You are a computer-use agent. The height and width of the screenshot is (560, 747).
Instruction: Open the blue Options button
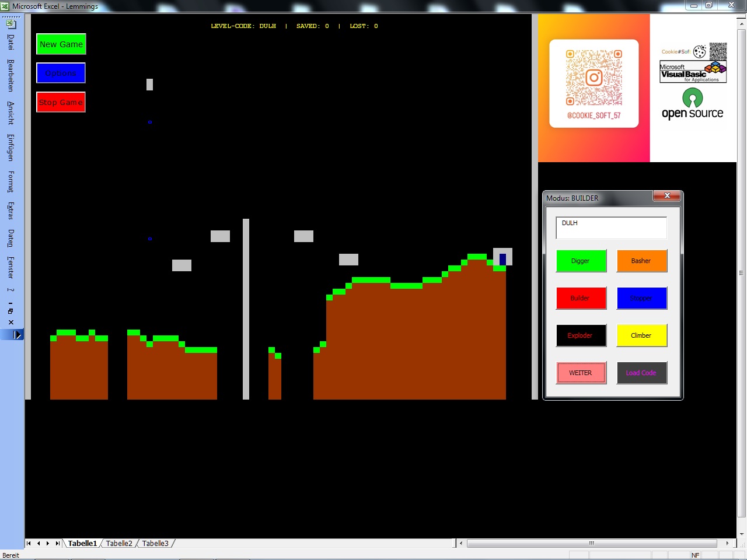pyautogui.click(x=61, y=73)
